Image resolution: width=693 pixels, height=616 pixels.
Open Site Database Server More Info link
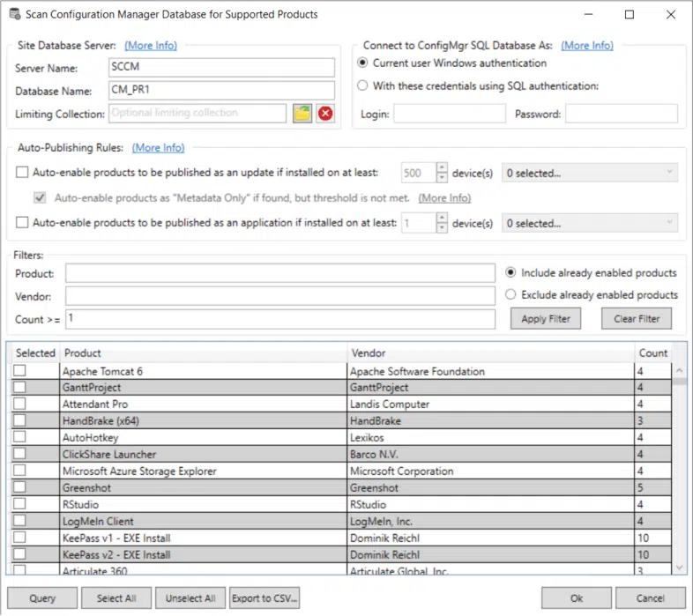[x=151, y=46]
